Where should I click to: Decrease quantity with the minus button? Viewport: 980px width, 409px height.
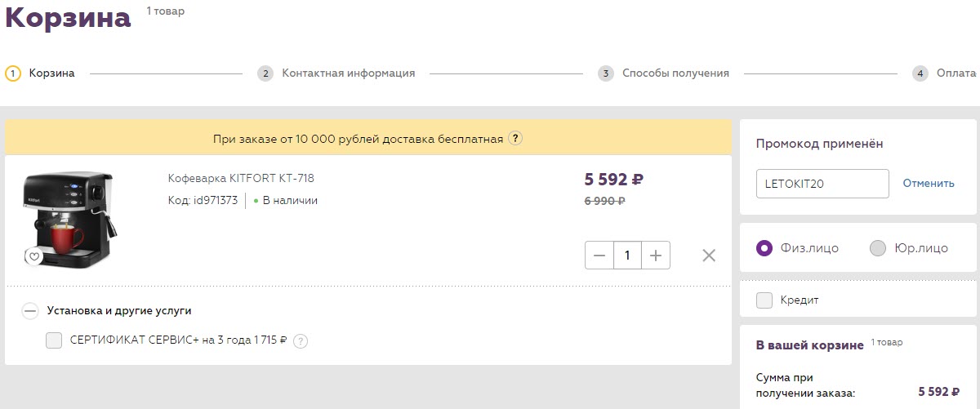point(599,256)
